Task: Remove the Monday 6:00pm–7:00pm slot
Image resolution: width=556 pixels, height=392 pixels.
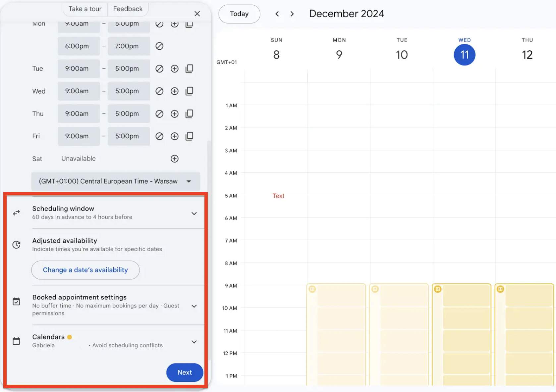Action: (x=159, y=46)
